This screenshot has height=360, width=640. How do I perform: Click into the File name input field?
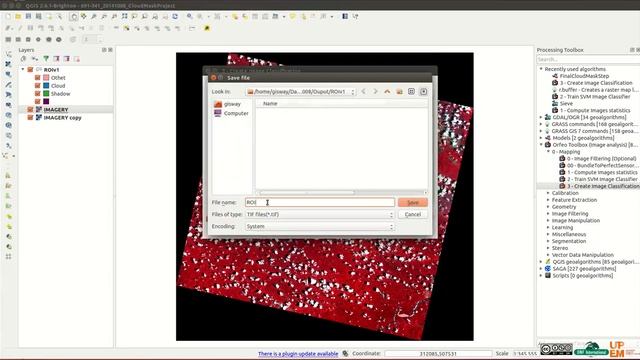click(x=320, y=202)
